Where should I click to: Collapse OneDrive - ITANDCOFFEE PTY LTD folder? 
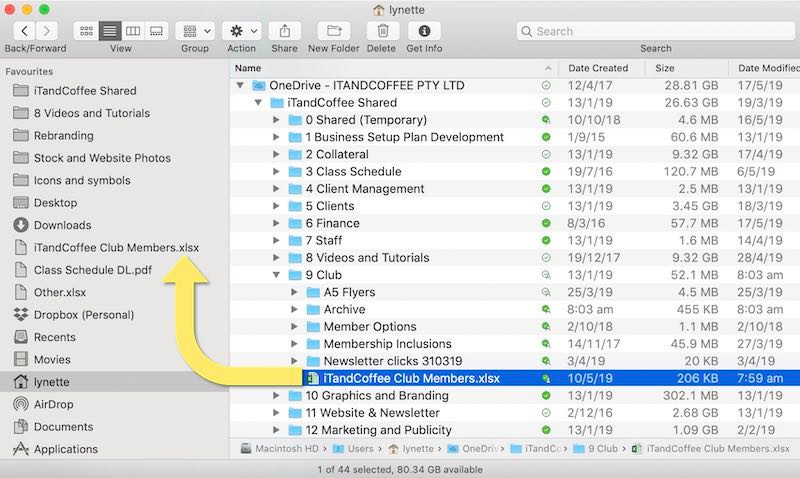[240, 85]
